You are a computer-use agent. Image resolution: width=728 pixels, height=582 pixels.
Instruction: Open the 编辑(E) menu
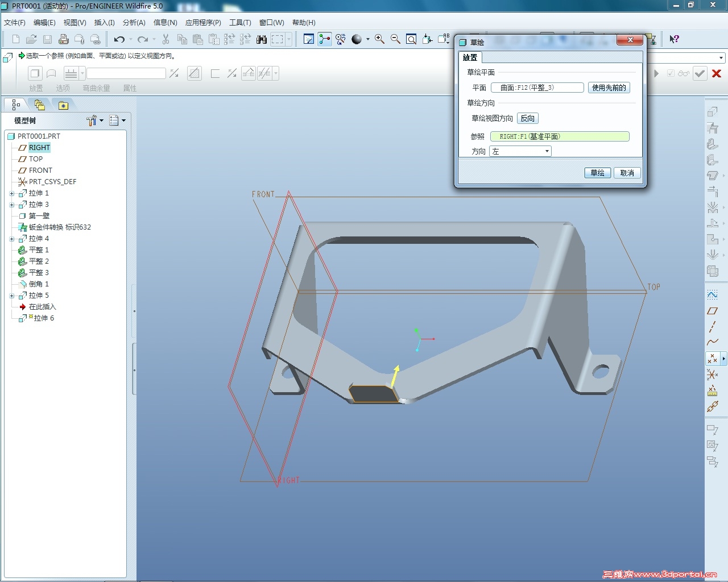44,23
